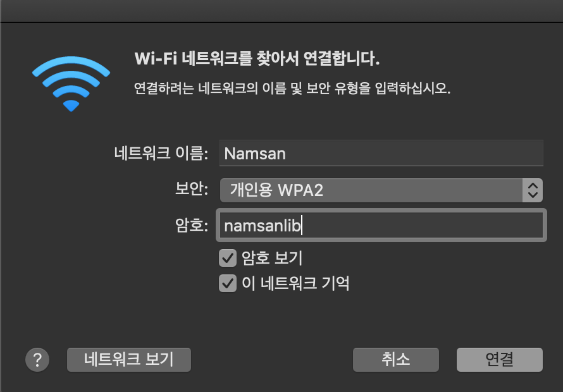
Task: Uncheck the 이 네트워크 기억 checkbox
Action: [x=228, y=283]
